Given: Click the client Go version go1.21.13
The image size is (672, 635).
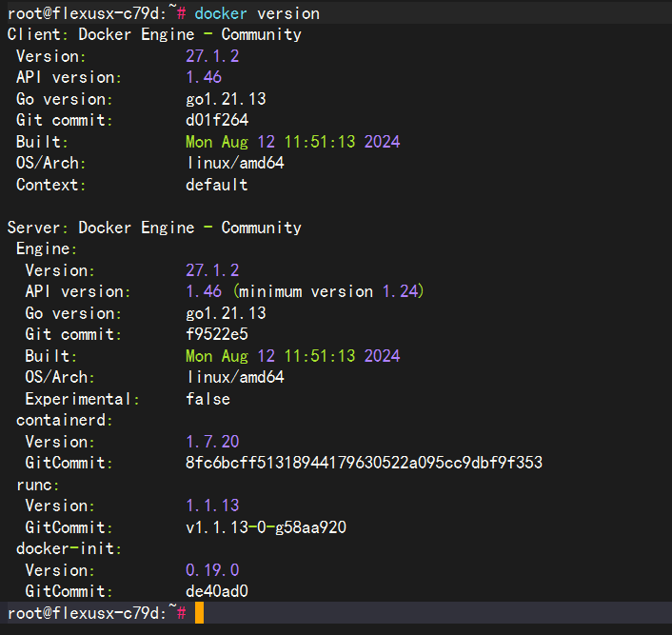Looking at the screenshot, I should tap(226, 99).
